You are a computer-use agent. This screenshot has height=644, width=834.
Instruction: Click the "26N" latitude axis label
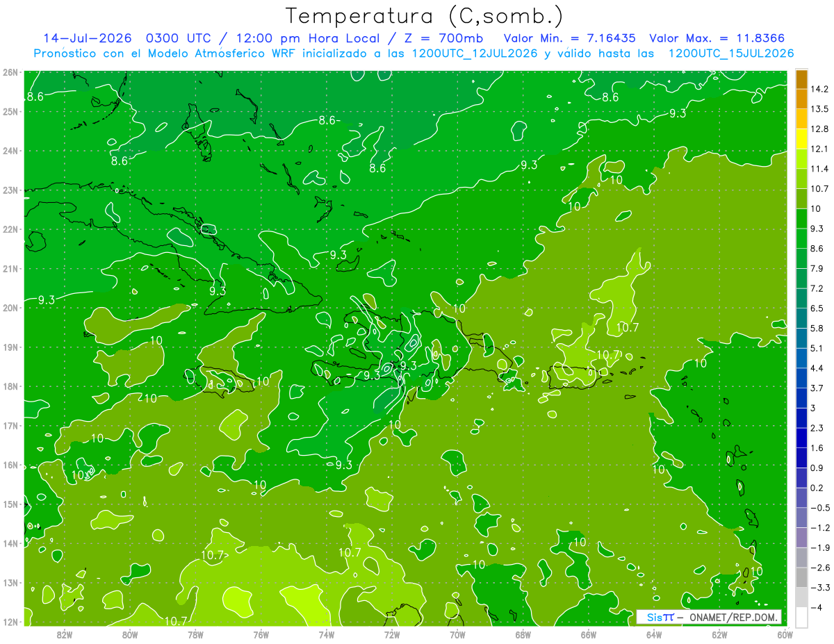click(x=10, y=72)
